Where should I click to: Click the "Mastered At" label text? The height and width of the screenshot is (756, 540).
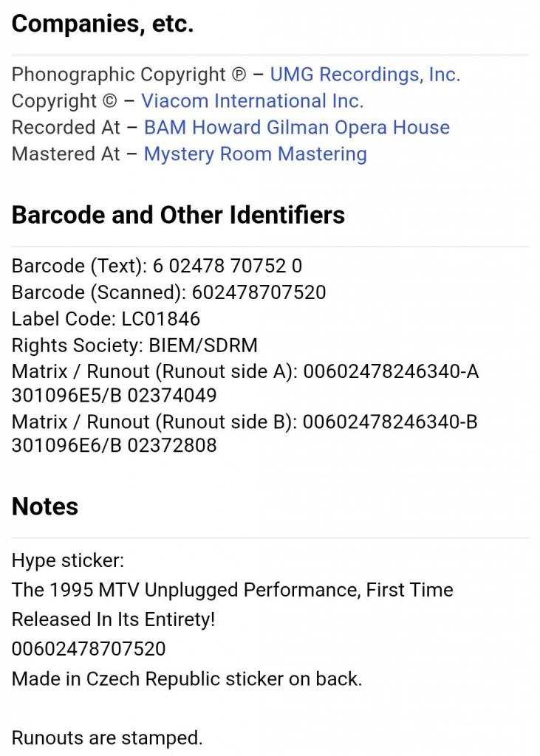[x=66, y=154]
